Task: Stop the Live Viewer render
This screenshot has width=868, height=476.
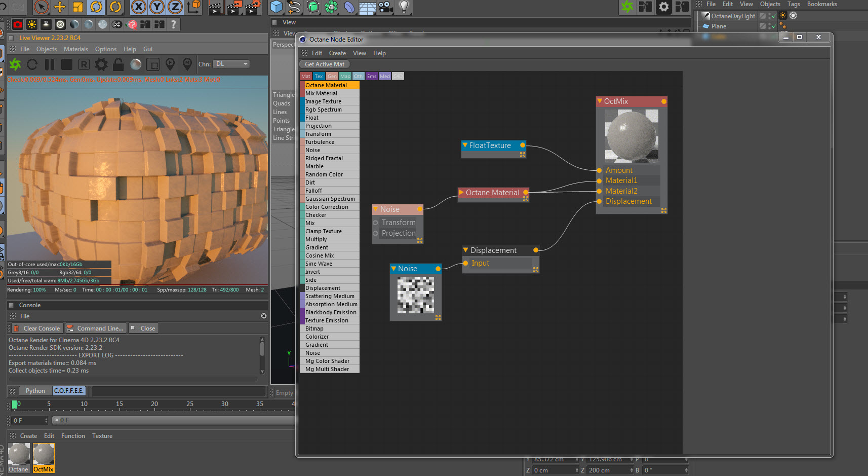Action: (x=67, y=64)
